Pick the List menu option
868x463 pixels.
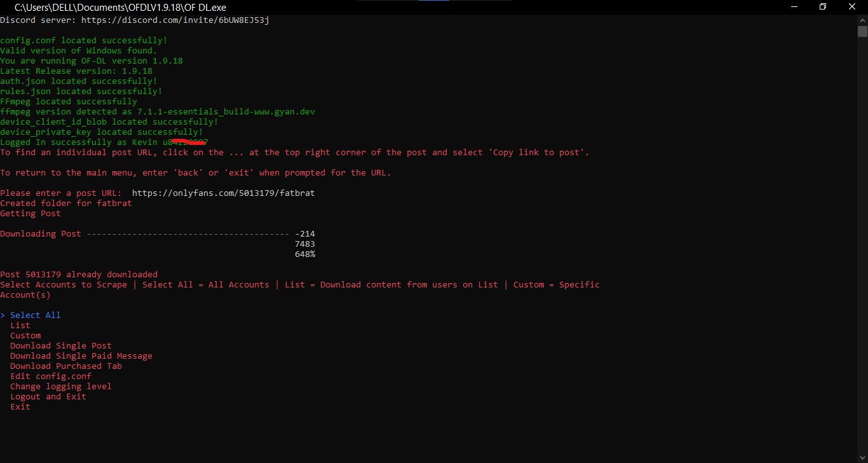tap(20, 325)
